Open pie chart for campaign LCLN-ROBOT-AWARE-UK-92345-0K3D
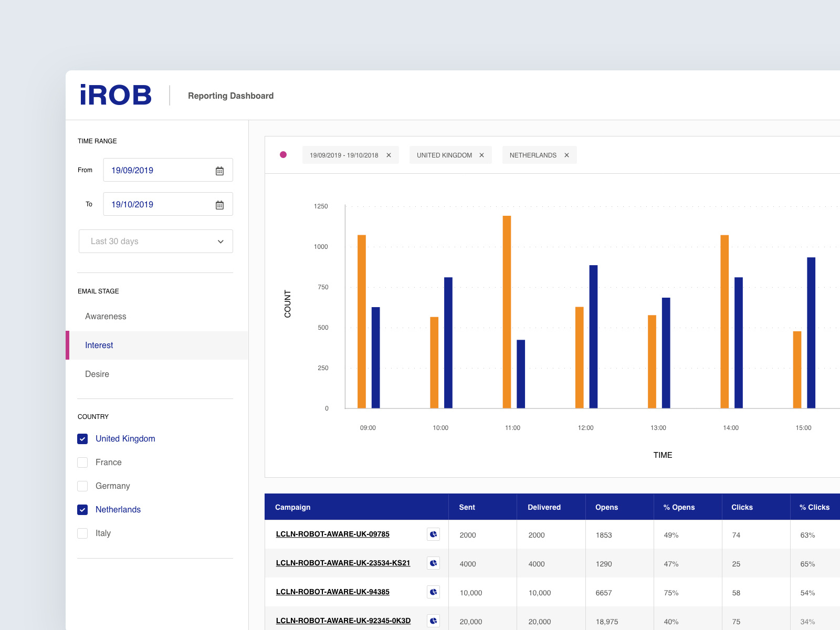840x630 pixels. point(433,620)
